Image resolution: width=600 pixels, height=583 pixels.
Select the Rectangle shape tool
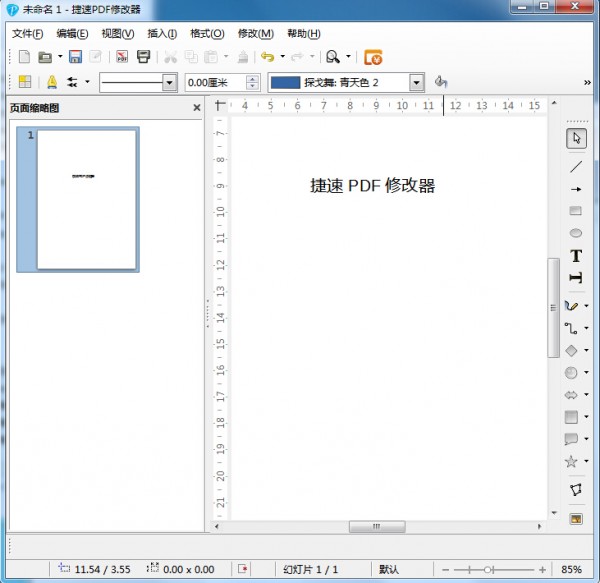tap(575, 211)
